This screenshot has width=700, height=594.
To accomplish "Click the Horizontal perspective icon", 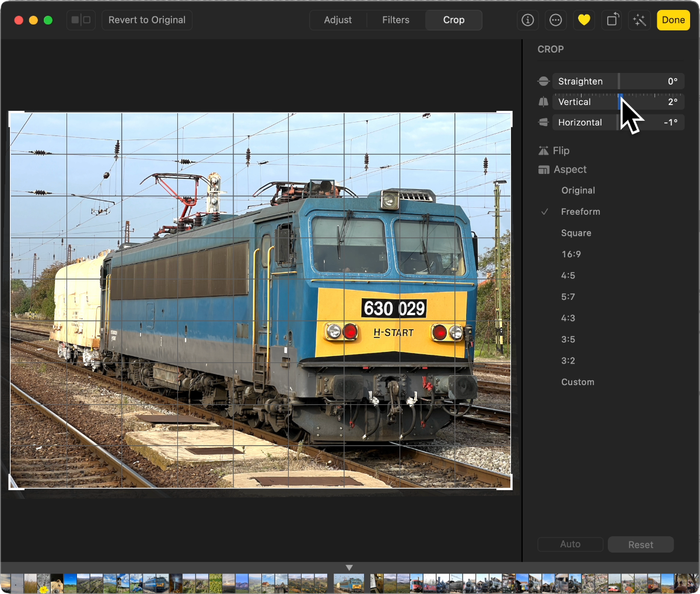I will [x=544, y=122].
